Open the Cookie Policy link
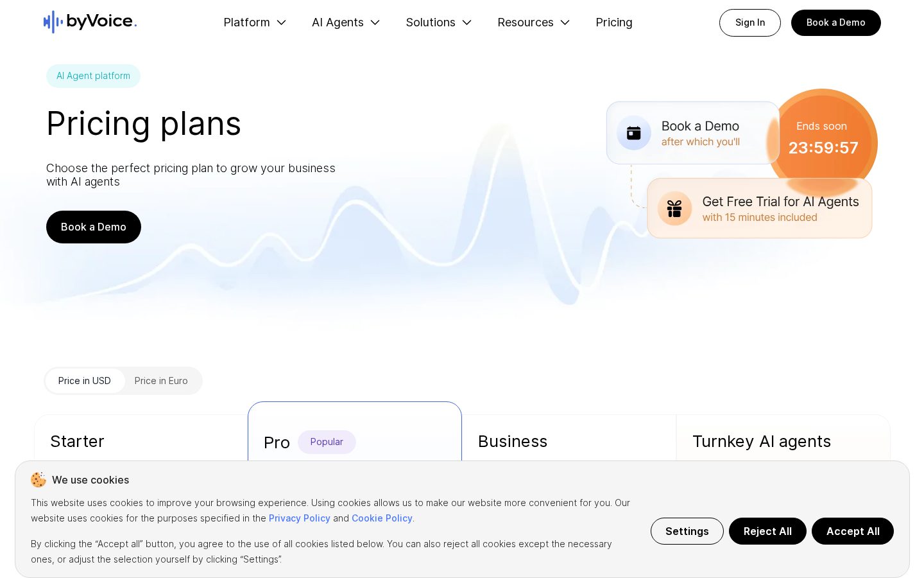Image resolution: width=924 pixels, height=578 pixels. point(382,518)
